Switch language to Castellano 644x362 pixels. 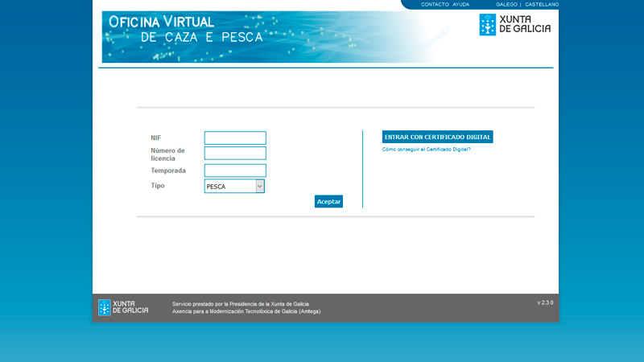(541, 4)
